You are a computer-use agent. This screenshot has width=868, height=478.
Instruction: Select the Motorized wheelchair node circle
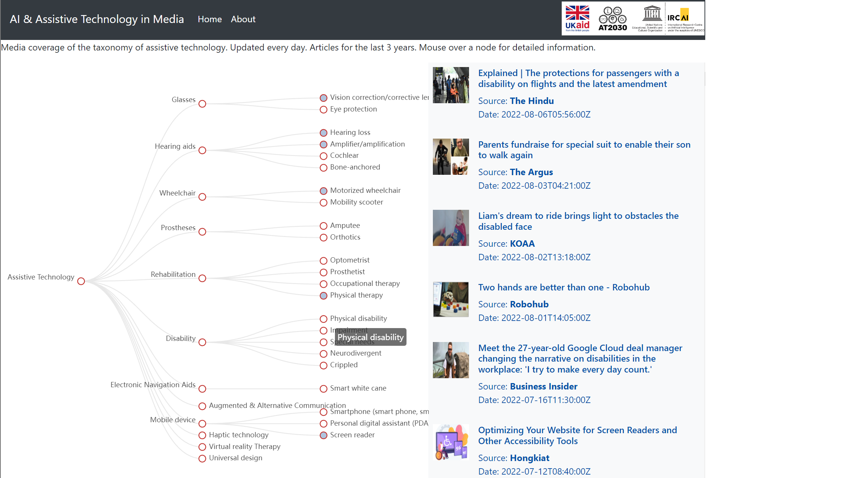pos(323,191)
